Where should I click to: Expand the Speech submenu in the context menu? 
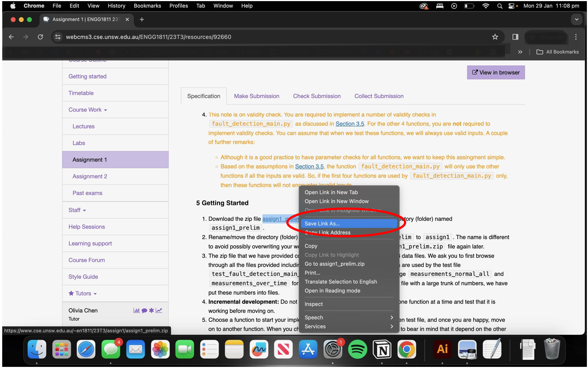pos(348,317)
